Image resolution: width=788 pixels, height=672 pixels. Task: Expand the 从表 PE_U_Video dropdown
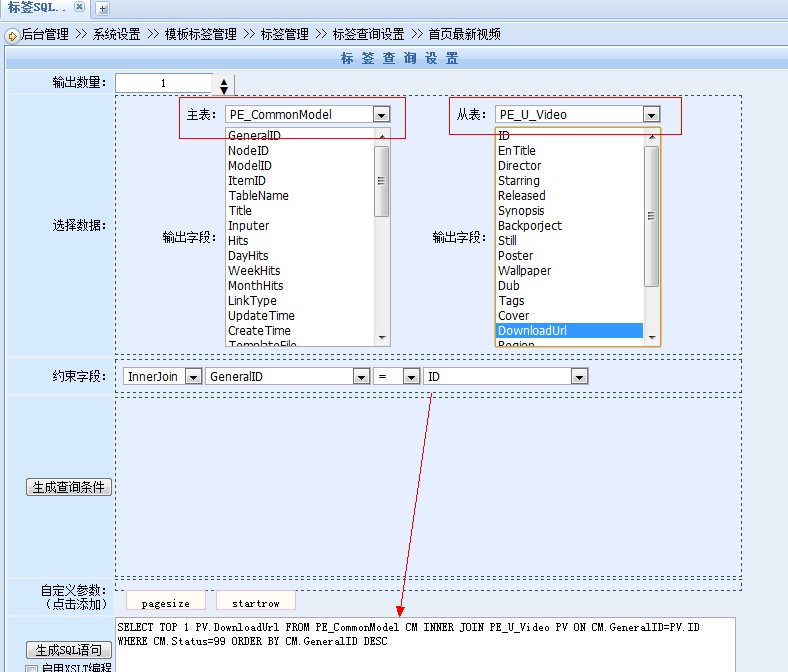pyautogui.click(x=651, y=115)
